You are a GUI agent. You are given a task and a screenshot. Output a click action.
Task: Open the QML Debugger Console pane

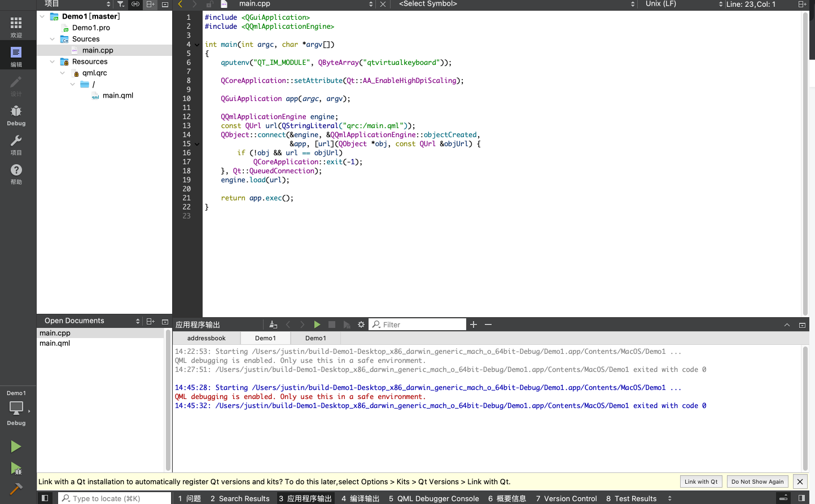(x=433, y=498)
